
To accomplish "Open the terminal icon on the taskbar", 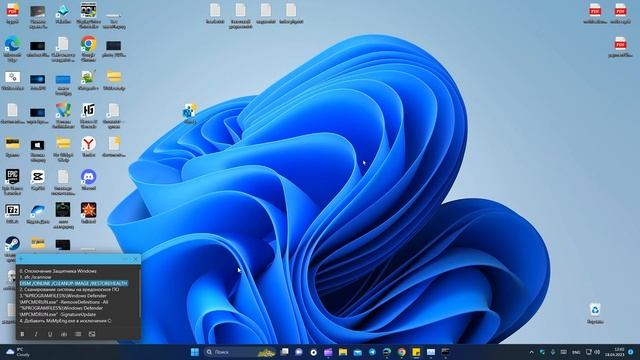I will (445, 352).
